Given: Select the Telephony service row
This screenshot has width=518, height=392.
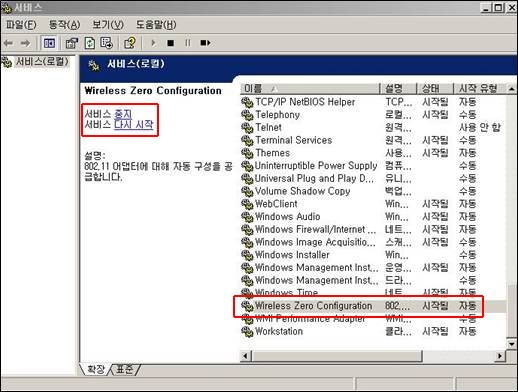Looking at the screenshot, I should (373, 115).
